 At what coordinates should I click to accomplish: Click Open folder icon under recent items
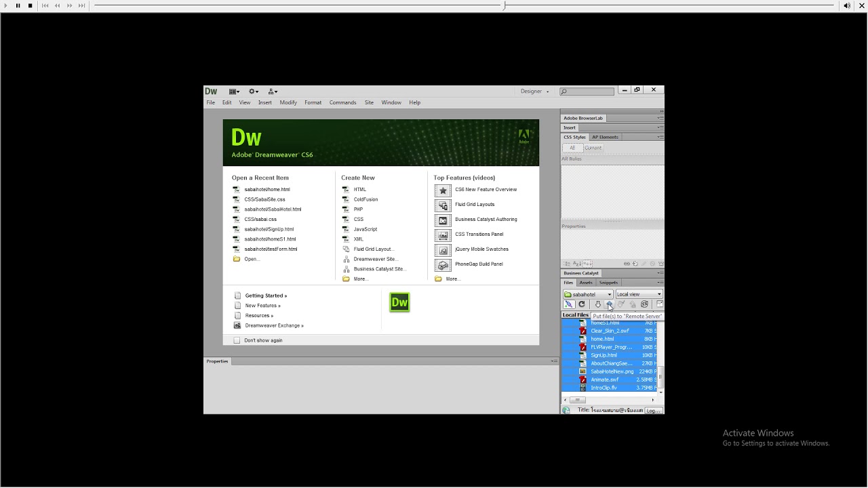point(237,259)
